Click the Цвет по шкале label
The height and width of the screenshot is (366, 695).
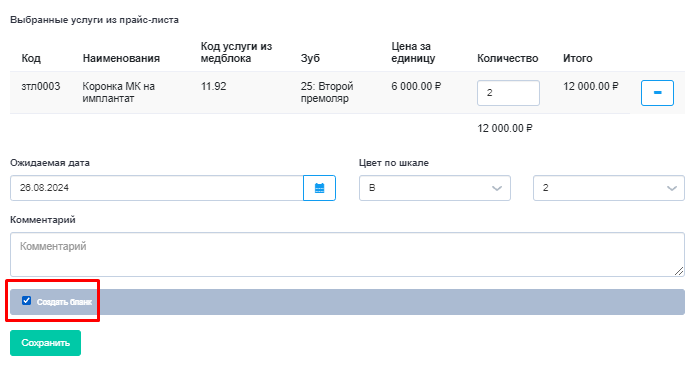394,163
